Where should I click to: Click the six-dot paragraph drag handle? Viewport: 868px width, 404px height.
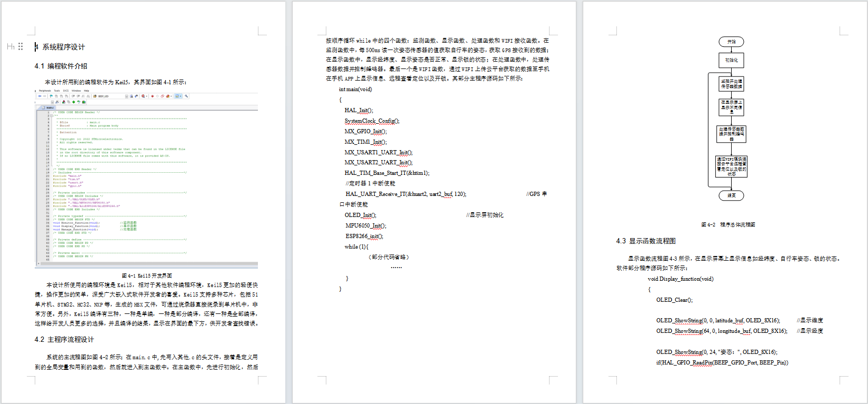pos(21,47)
